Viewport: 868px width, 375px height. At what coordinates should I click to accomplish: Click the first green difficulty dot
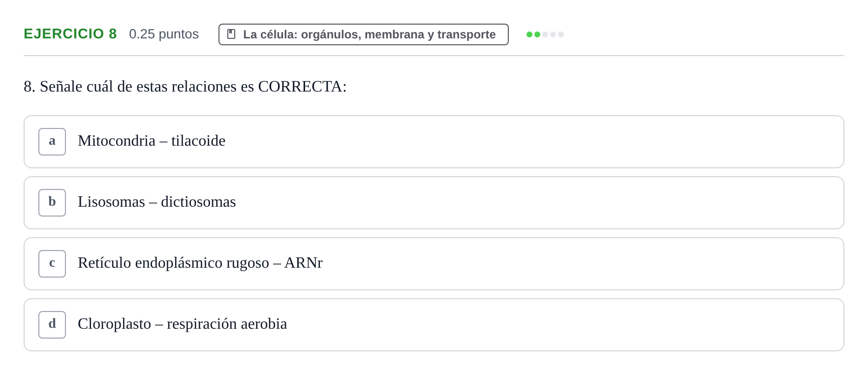[x=529, y=34]
